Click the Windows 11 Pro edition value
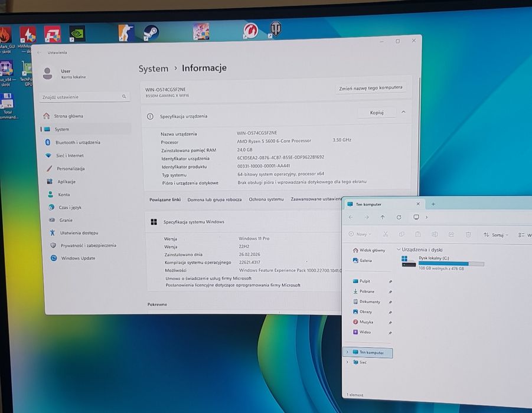 pyautogui.click(x=254, y=238)
